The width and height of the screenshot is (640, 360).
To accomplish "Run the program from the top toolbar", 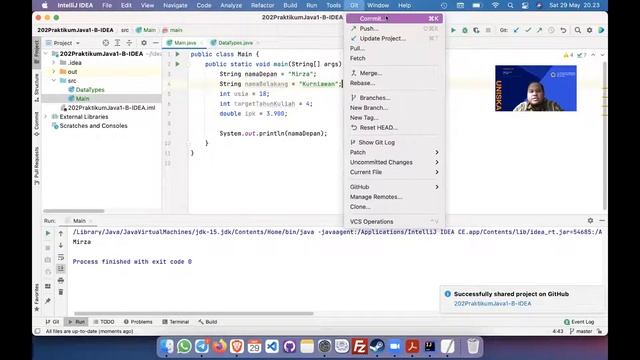I will tap(453, 30).
